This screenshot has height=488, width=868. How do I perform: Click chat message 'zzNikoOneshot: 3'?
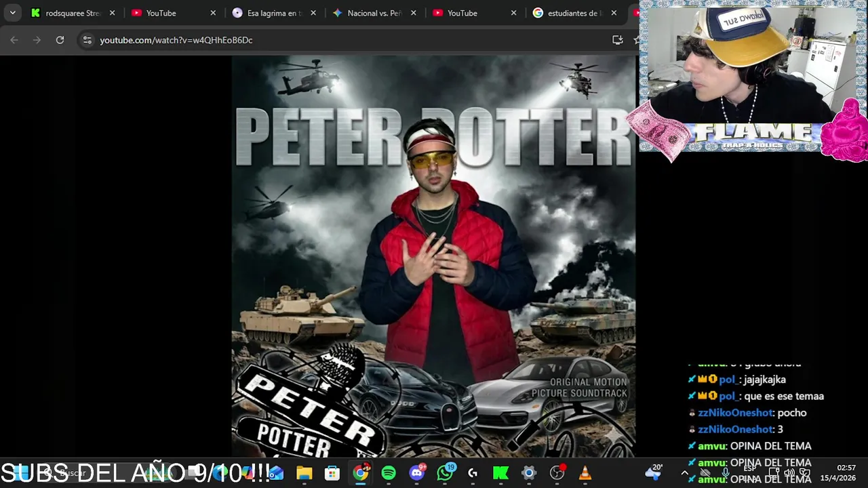736,429
